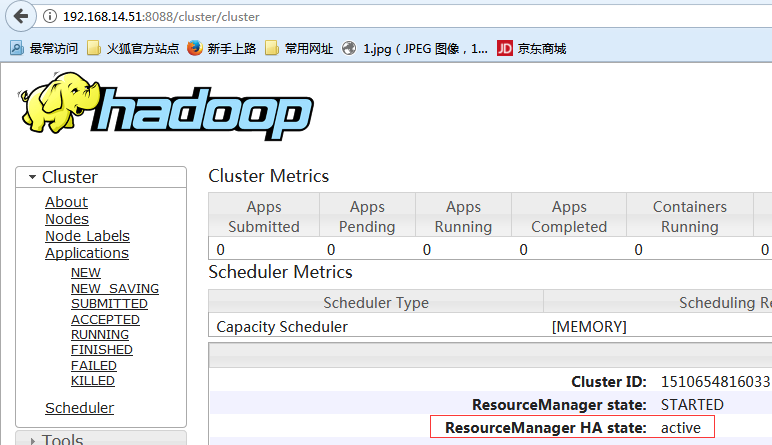Filter applications by RUNNING state

[100, 335]
